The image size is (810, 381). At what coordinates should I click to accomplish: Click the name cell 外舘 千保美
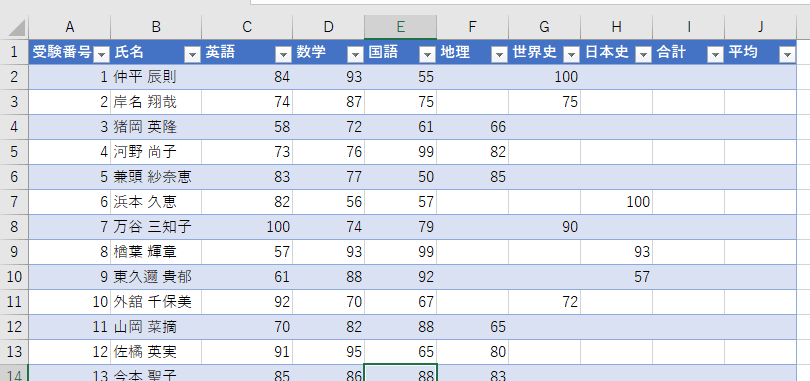156,302
